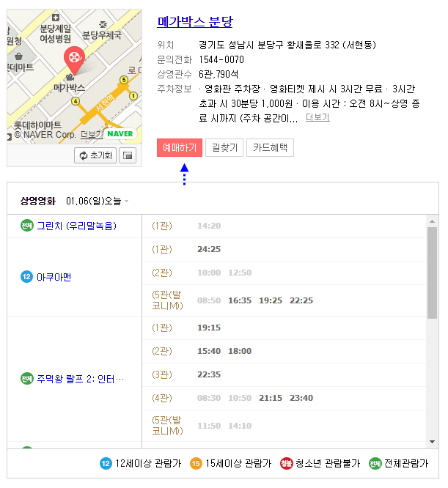Click the showtimes list scrollbar thumb

tap(432, 273)
